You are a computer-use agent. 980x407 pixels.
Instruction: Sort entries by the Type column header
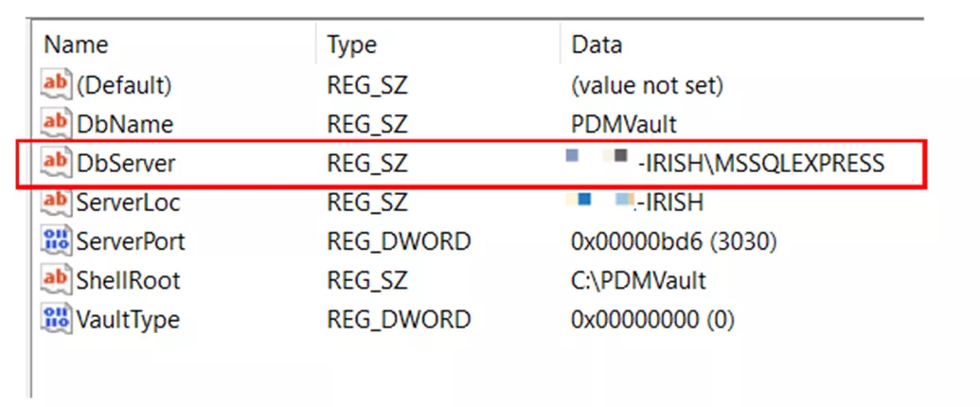(x=352, y=44)
